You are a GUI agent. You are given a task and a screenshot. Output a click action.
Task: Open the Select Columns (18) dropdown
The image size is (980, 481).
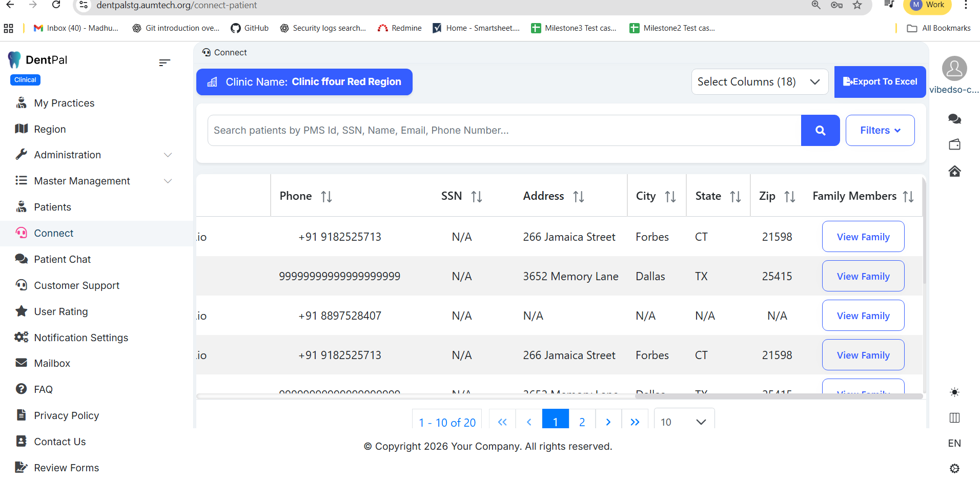point(759,82)
